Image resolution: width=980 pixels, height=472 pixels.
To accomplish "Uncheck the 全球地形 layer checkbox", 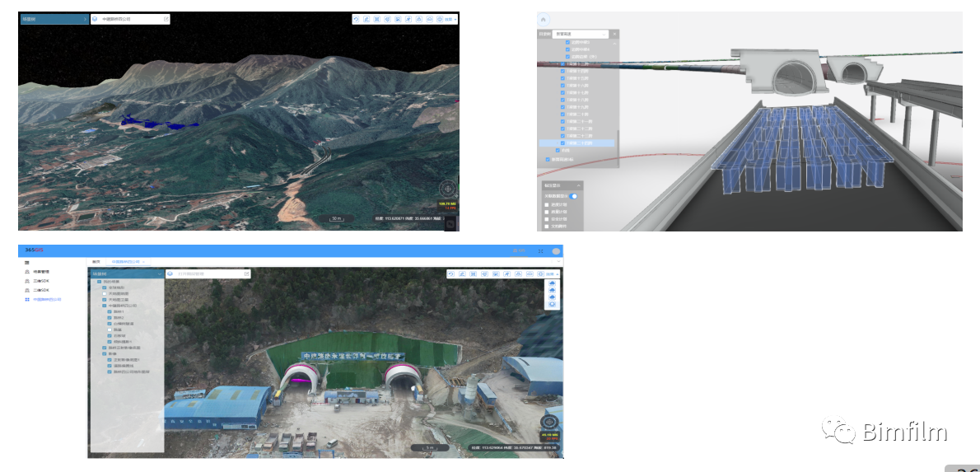I will (x=105, y=287).
